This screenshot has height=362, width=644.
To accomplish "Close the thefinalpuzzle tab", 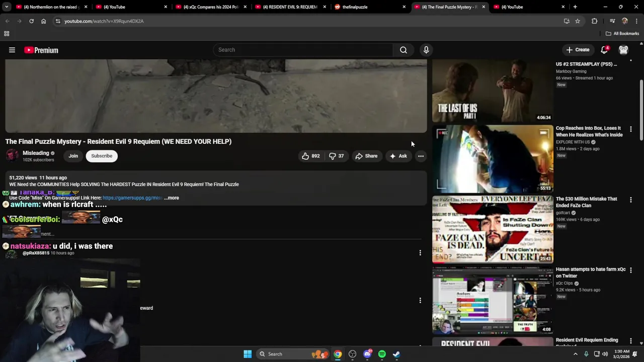I will tap(404, 7).
